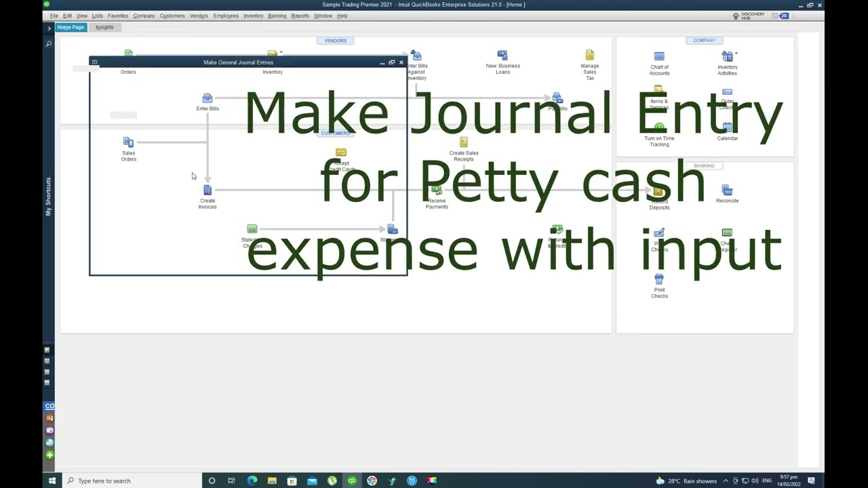Click QuickBooks icon in taskbar

(352, 481)
